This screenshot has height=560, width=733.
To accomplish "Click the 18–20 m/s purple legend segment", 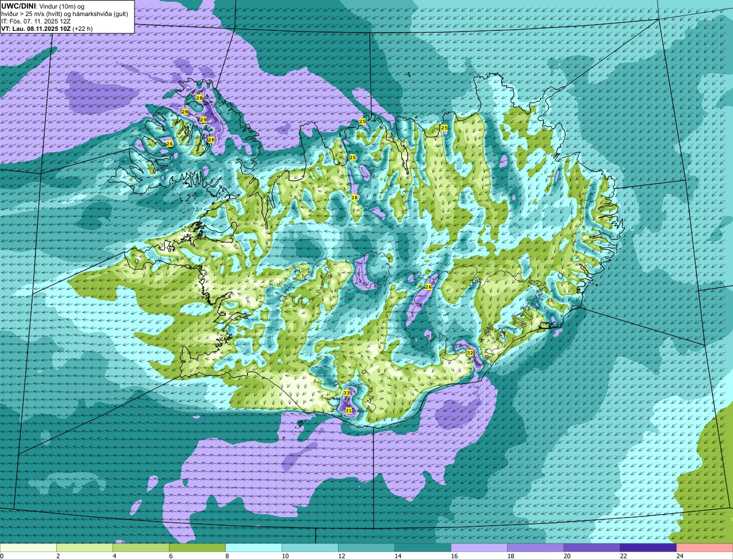I will tap(535, 547).
